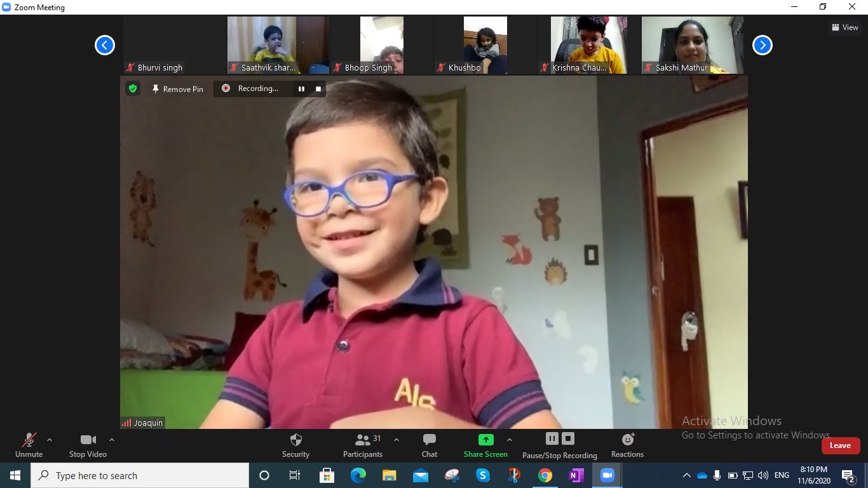Stop recording from bottom toolbar
Screen dimensions: 868x488
(x=568, y=438)
